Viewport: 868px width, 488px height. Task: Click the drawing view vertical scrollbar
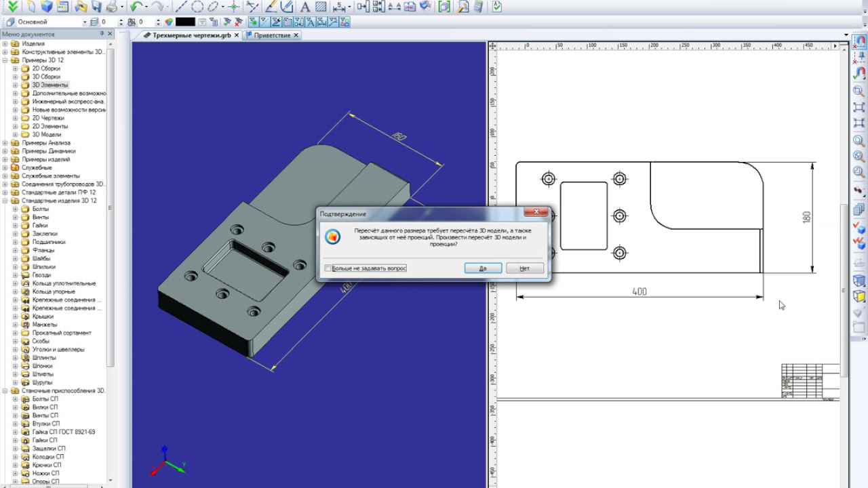coord(844,290)
